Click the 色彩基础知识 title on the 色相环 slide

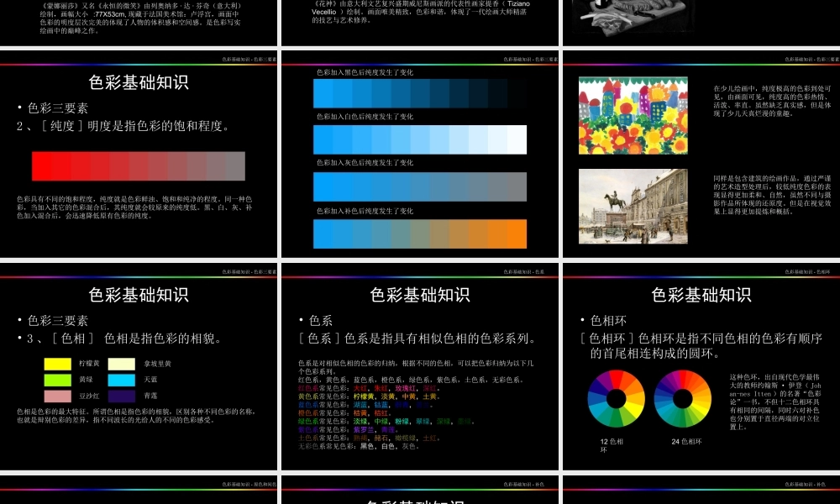pos(701,295)
